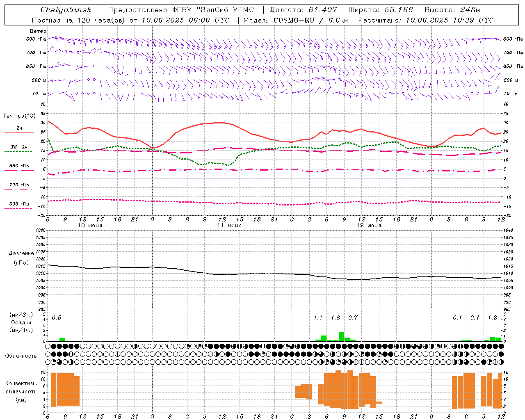Click the 1.1 precipitation total value

pos(318,318)
